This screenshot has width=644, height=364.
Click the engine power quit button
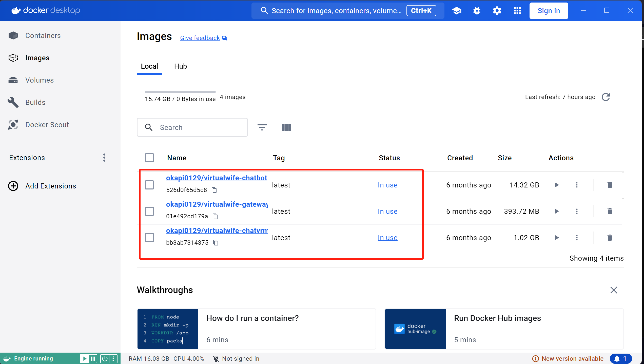click(105, 358)
